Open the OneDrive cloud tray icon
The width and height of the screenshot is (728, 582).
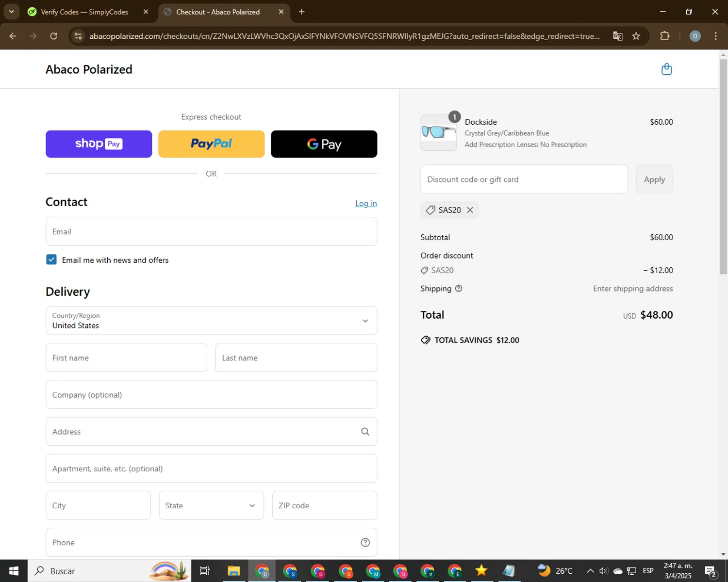click(618, 571)
